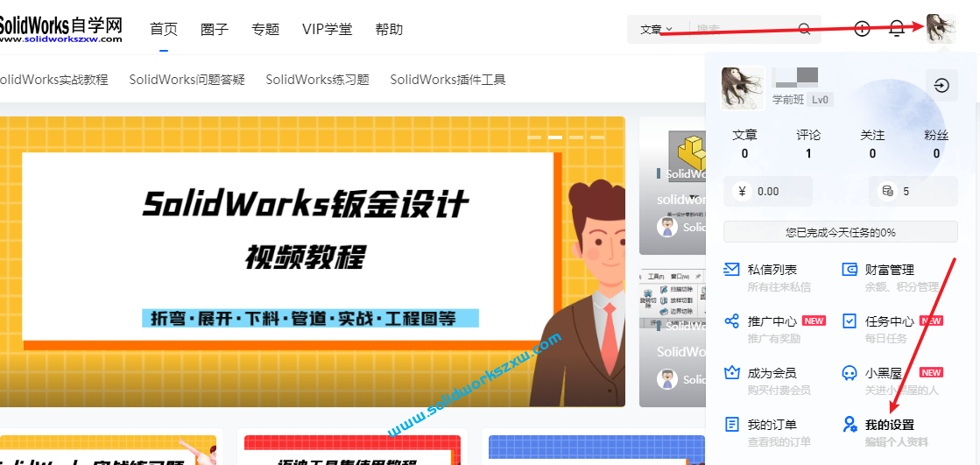This screenshot has height=465, width=980.
Task: Open the 我的设置 user gear icon
Action: click(x=850, y=425)
